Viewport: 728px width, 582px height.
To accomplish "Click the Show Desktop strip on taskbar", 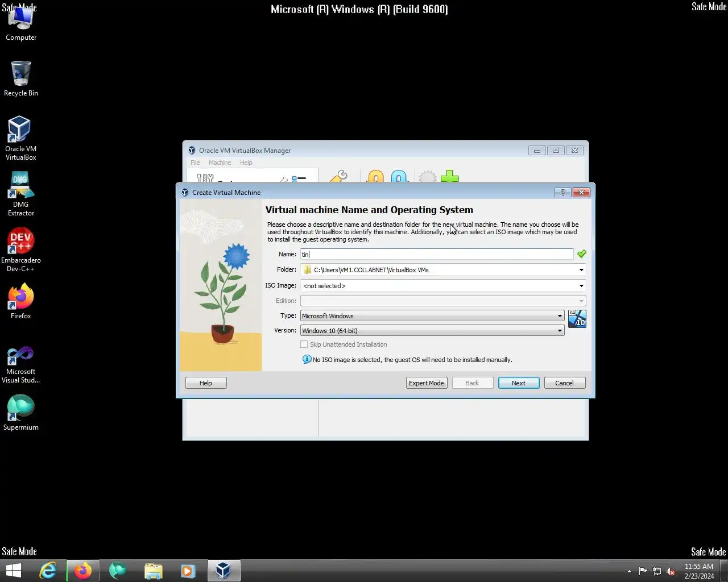I will pos(724,571).
